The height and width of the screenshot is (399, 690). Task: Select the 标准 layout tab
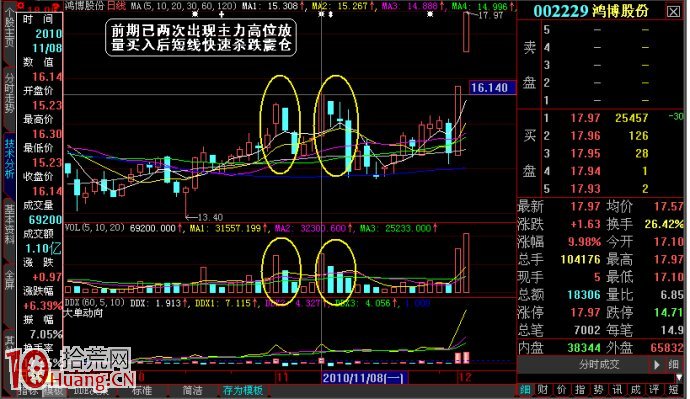[x=142, y=391]
